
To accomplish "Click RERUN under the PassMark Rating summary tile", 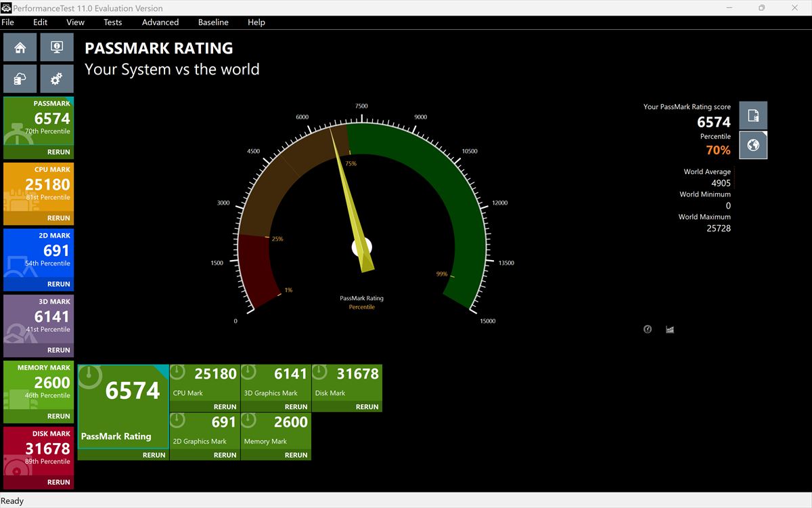I will point(154,455).
